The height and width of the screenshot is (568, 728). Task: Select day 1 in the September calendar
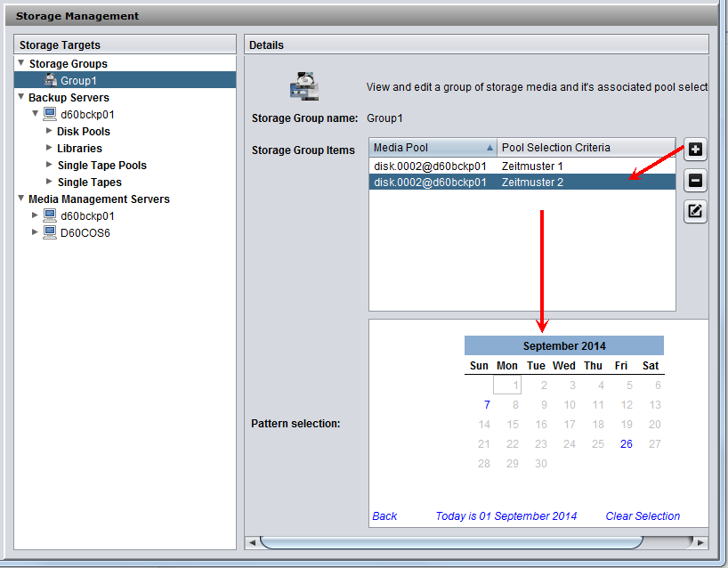tap(507, 385)
